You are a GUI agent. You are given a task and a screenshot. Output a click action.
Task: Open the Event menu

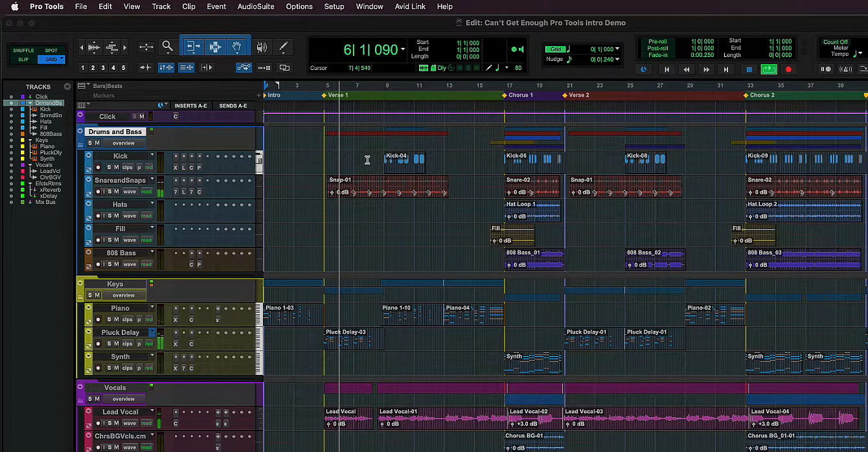[x=216, y=6]
